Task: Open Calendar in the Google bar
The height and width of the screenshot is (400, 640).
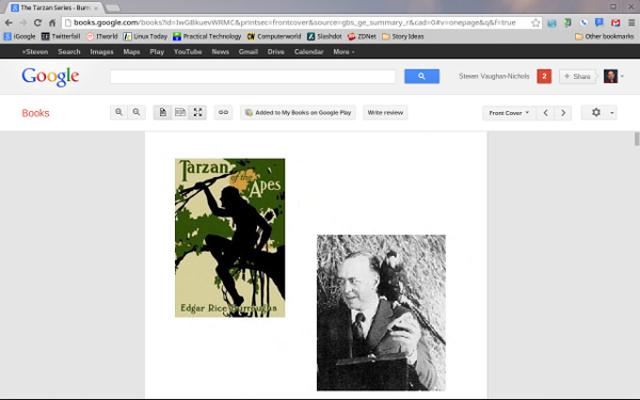Action: 309,52
